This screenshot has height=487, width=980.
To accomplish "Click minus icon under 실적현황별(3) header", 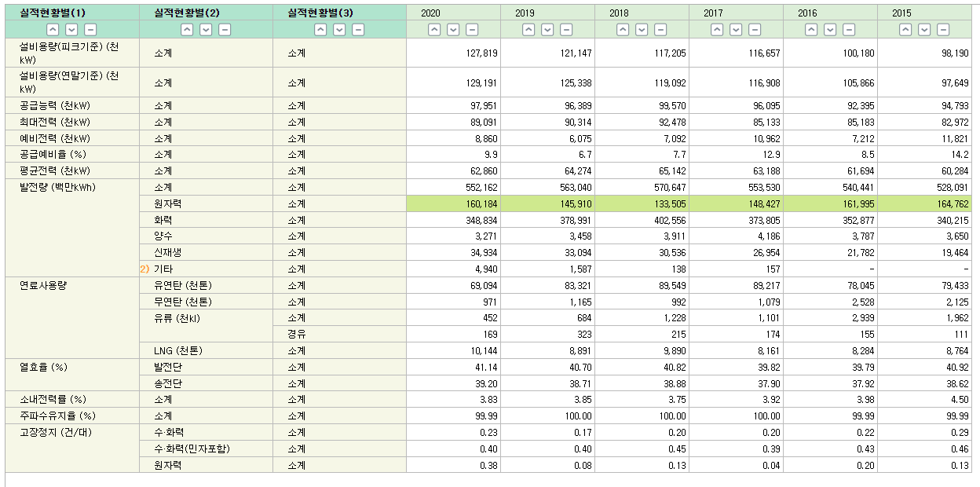I will 358,29.
